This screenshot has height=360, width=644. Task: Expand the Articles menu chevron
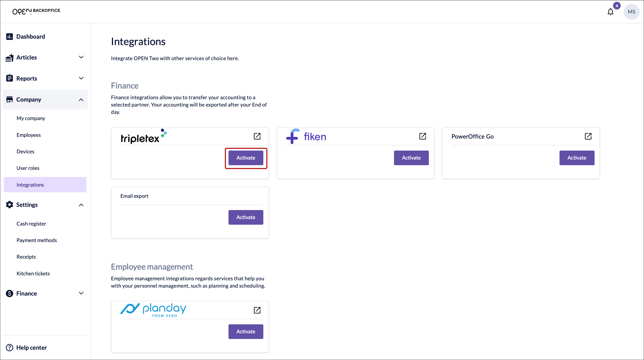tap(81, 57)
